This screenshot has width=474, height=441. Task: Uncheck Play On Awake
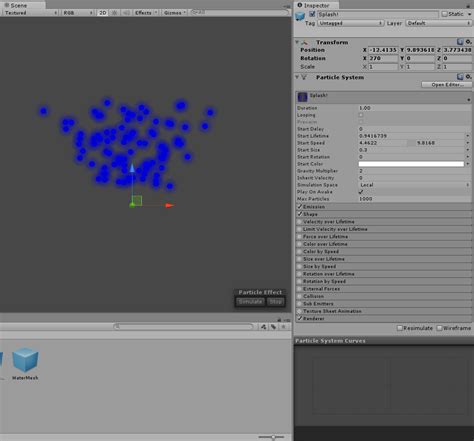coord(361,192)
